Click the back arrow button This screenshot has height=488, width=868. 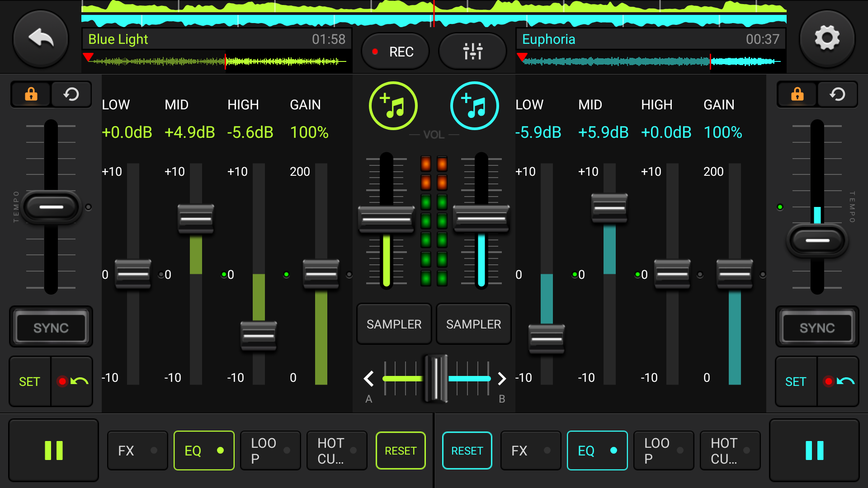[x=41, y=39]
